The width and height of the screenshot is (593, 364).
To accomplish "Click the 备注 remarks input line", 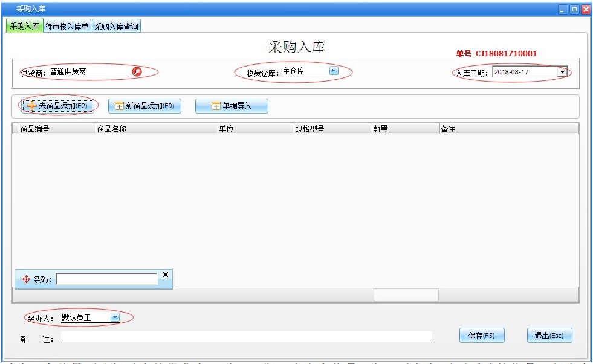I will click(247, 337).
